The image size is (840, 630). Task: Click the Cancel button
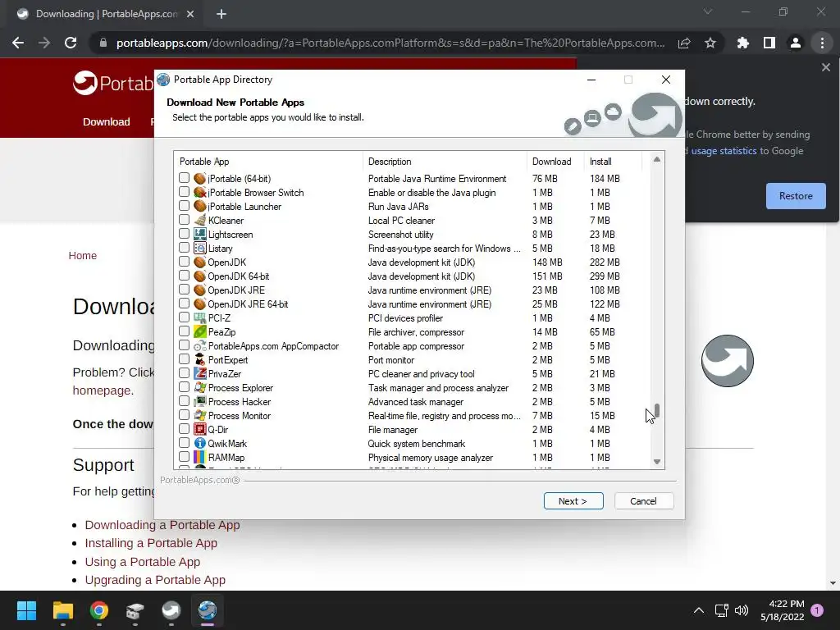tap(643, 501)
